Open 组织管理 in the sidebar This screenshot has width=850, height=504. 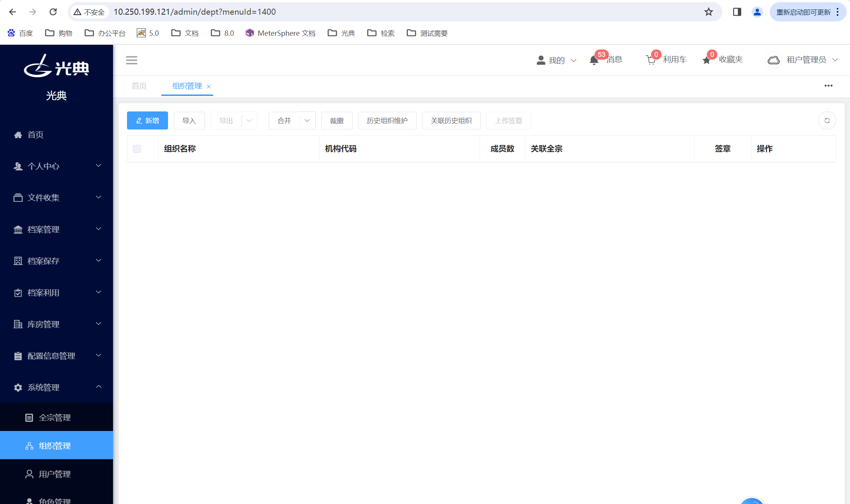tap(57, 446)
